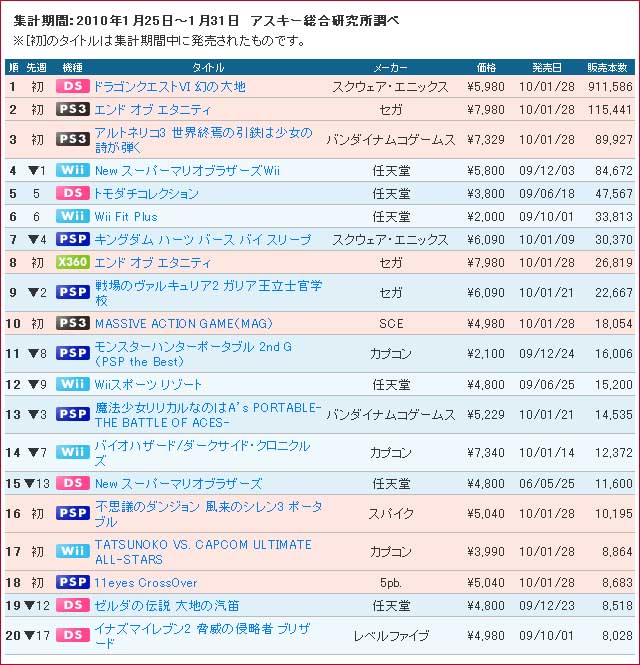Screen dimensions: 640x665
Task: Click the PSP badge beside キングダム ハーツ
Action: (73, 239)
